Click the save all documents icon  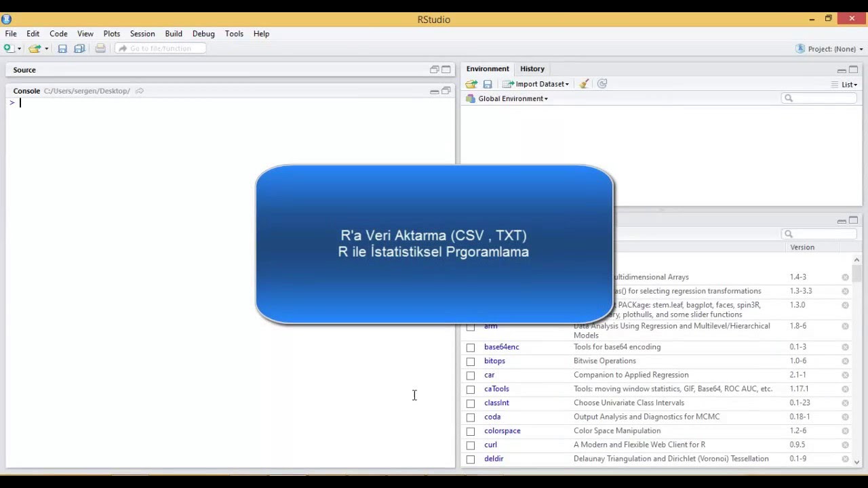click(x=79, y=48)
